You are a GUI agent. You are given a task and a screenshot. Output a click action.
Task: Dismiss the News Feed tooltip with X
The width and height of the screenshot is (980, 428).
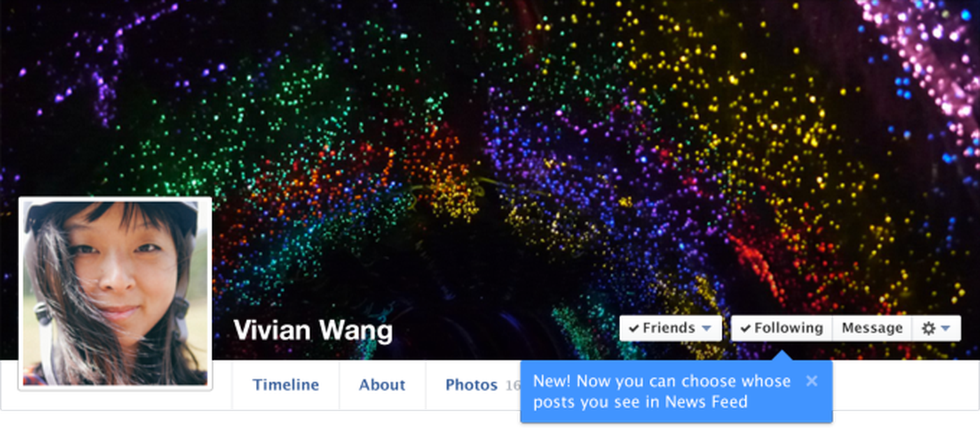pos(812,381)
